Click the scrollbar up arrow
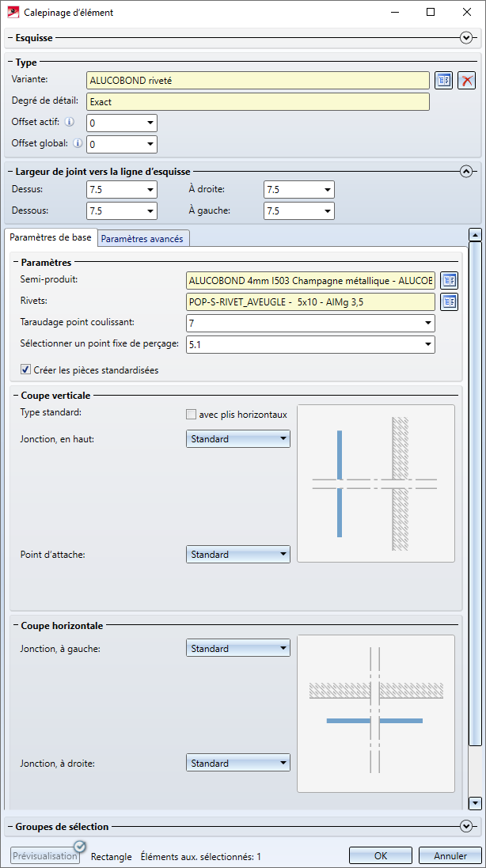This screenshot has height=868, width=486. 475,235
